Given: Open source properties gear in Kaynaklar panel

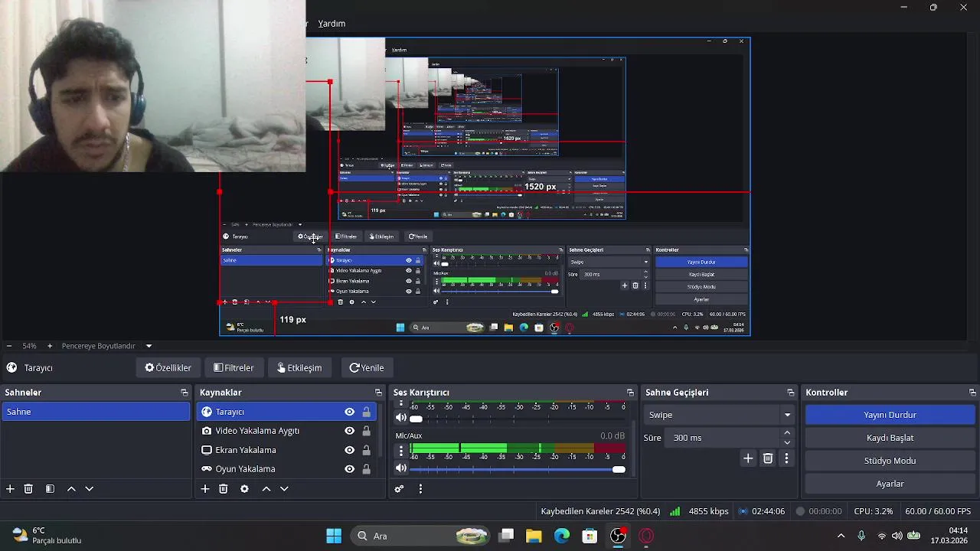Looking at the screenshot, I should tap(244, 488).
